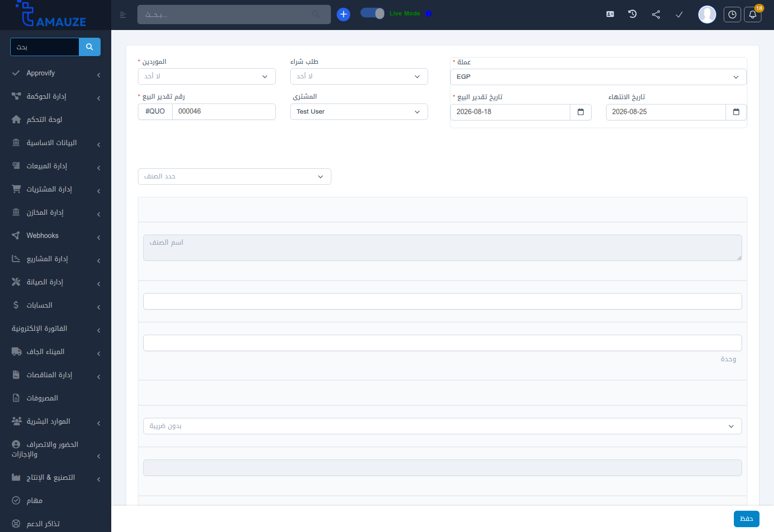
Task: Click quotation number field 000046
Action: click(224, 112)
